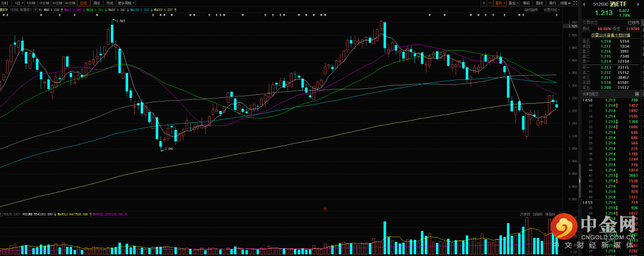644x256 pixels.
Task: Click the 交易状态 已收市 status row
Action: click(612, 23)
